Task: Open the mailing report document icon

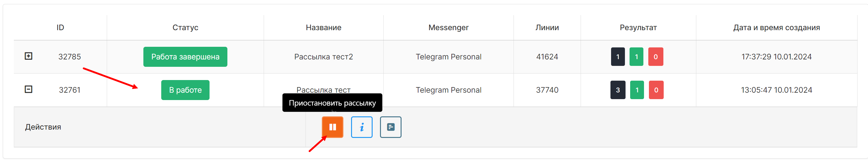Action: [390, 127]
